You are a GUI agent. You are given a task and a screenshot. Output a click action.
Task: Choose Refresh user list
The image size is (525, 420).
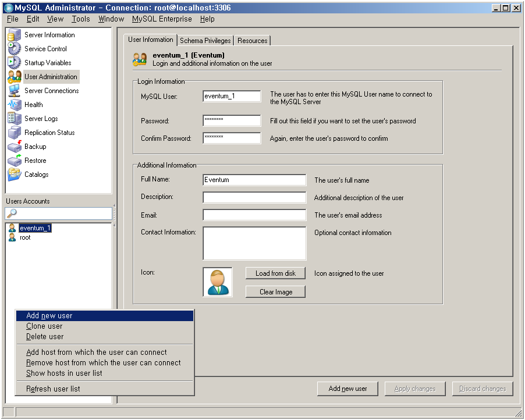click(x=105, y=389)
